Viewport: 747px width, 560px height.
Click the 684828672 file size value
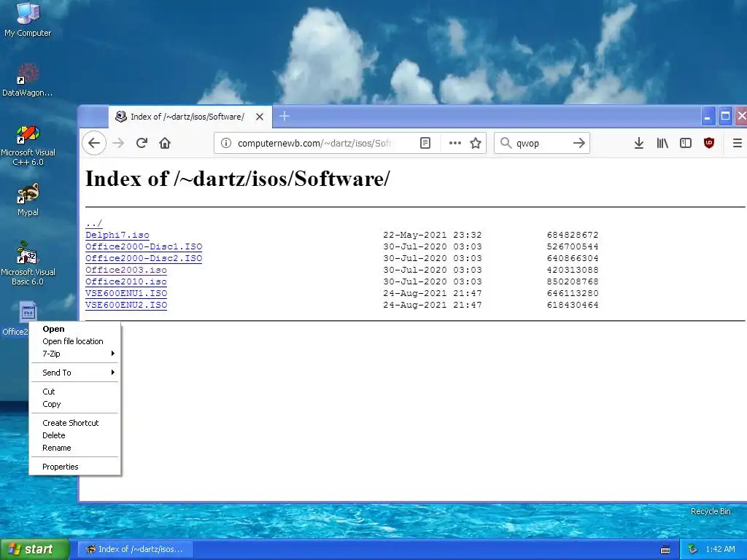tap(573, 235)
